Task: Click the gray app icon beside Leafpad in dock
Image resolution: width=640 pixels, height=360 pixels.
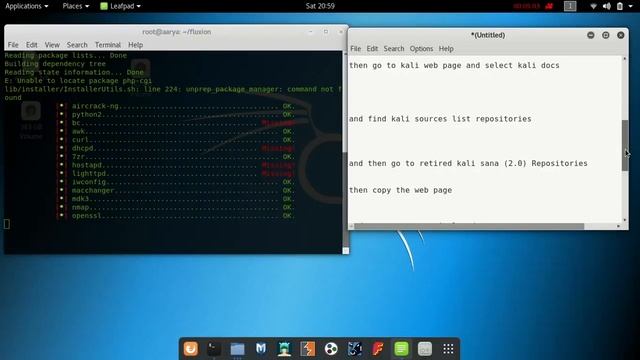Action: click(x=425, y=349)
